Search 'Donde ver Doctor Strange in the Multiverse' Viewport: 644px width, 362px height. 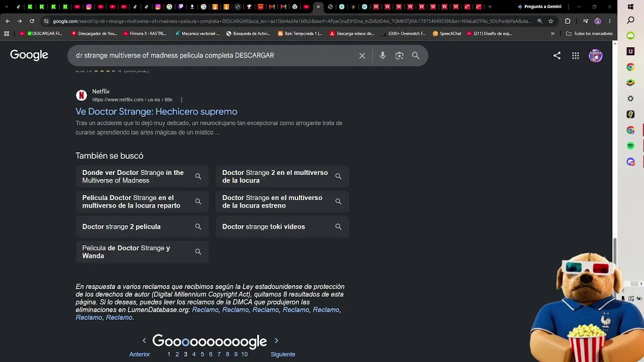(142, 176)
